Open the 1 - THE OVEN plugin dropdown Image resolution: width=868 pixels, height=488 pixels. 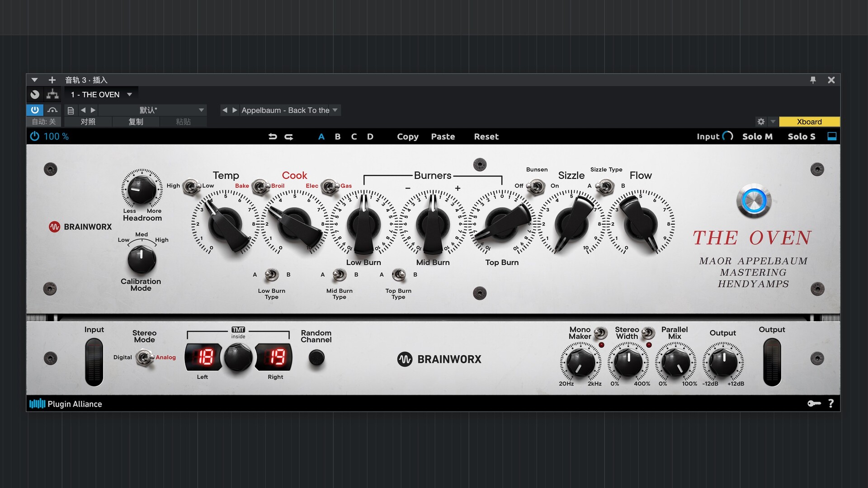click(x=101, y=94)
